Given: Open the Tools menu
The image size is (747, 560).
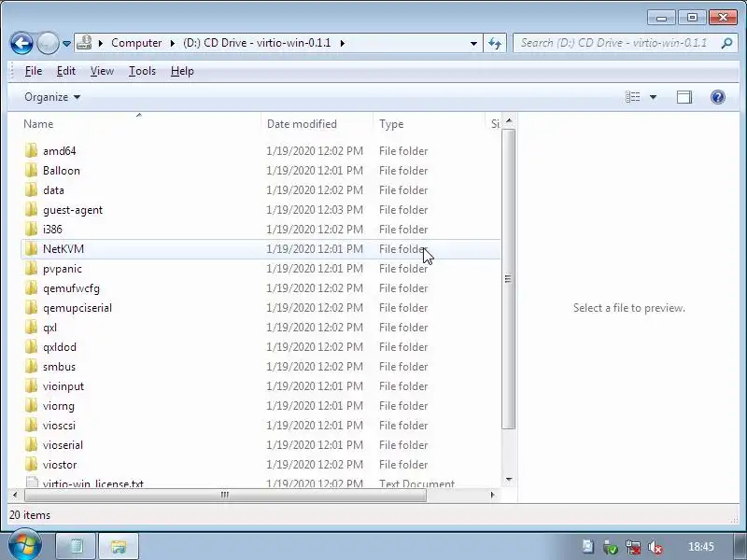Looking at the screenshot, I should click(142, 71).
